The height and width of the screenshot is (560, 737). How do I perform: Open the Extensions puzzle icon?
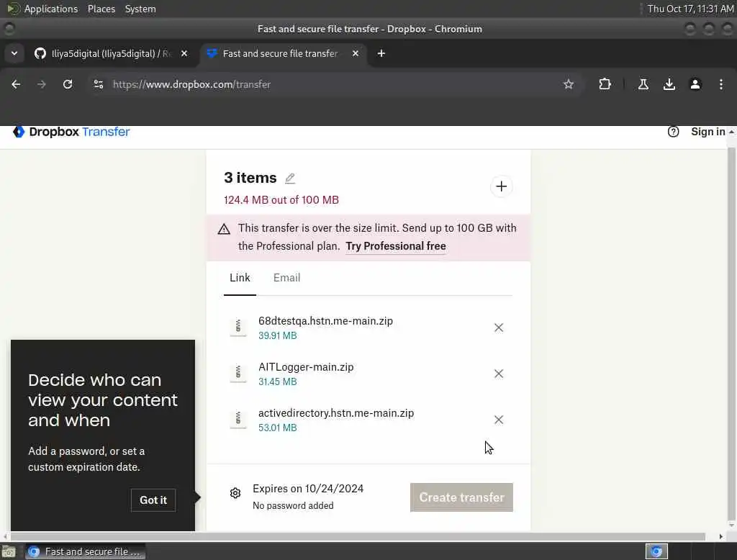pos(605,85)
